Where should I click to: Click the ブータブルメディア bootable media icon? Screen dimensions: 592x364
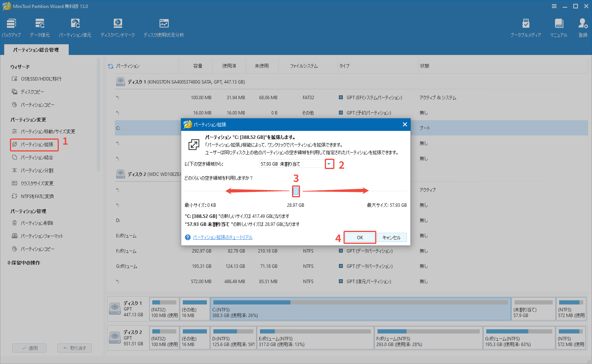(526, 24)
